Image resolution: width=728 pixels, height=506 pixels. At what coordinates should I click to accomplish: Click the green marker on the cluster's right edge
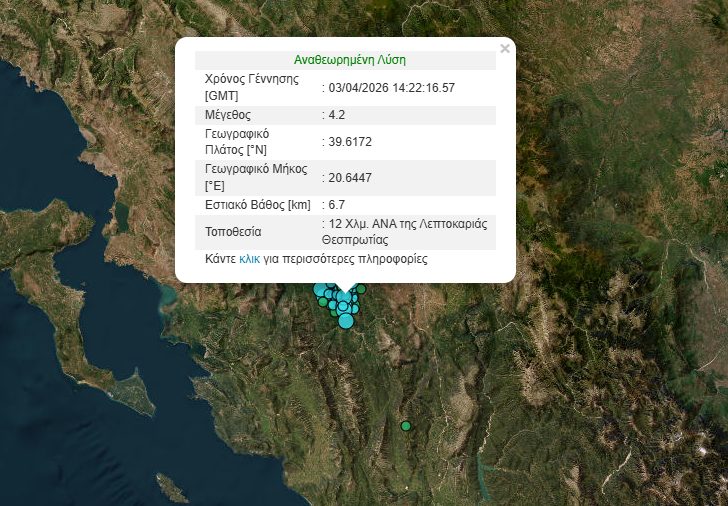361,290
